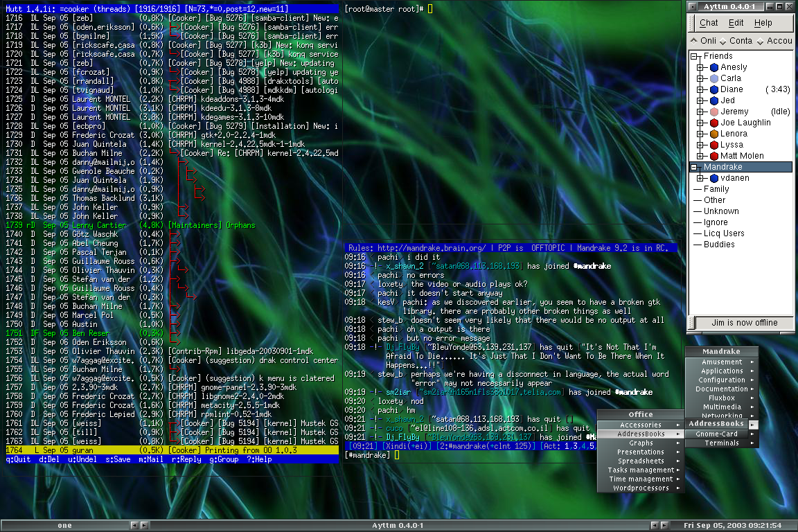Select the Online view radio option

pyautogui.click(x=695, y=42)
